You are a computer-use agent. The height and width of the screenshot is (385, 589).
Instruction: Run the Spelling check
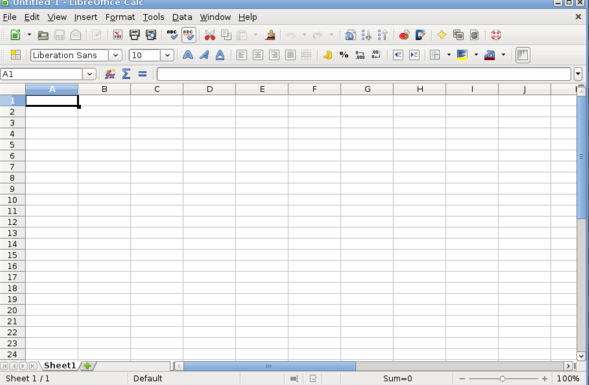coord(172,35)
